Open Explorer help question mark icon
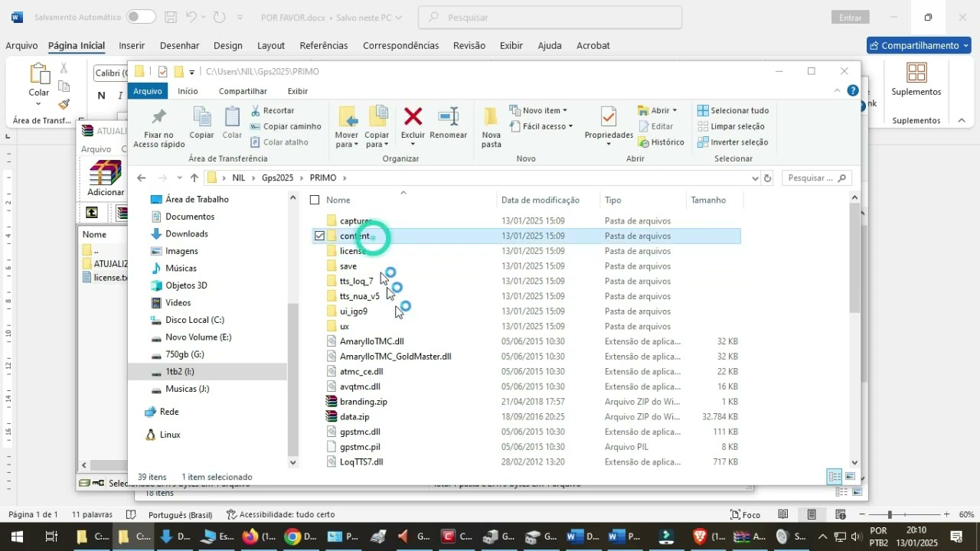 click(x=853, y=90)
